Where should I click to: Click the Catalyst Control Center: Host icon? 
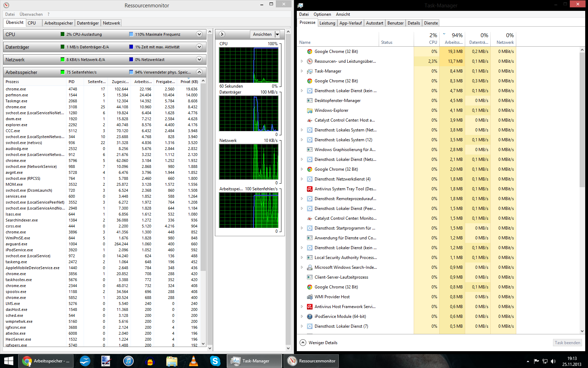click(309, 120)
